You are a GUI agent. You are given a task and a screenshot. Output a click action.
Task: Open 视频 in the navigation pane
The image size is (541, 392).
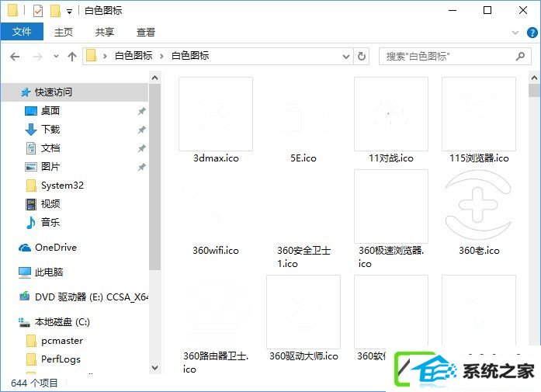tap(50, 204)
